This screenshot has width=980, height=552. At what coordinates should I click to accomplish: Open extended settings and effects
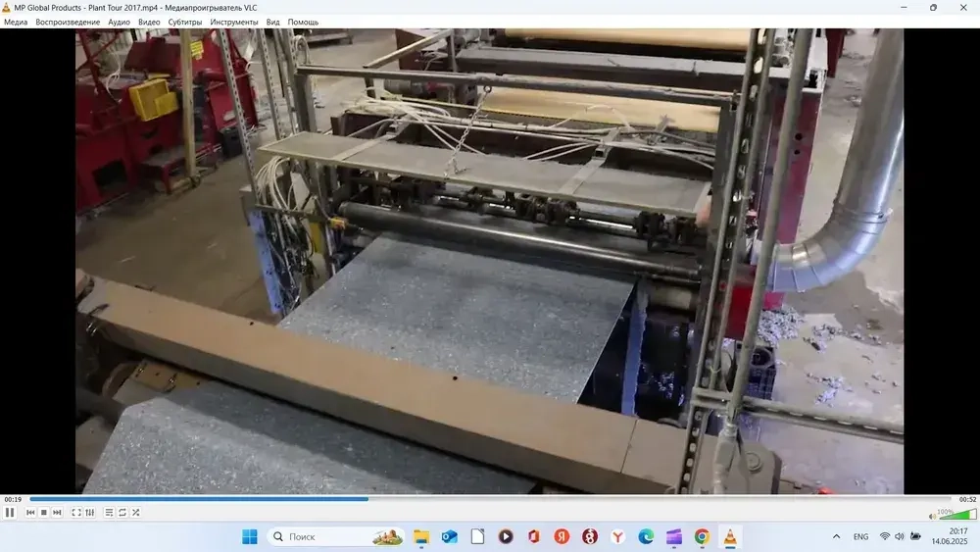90,513
